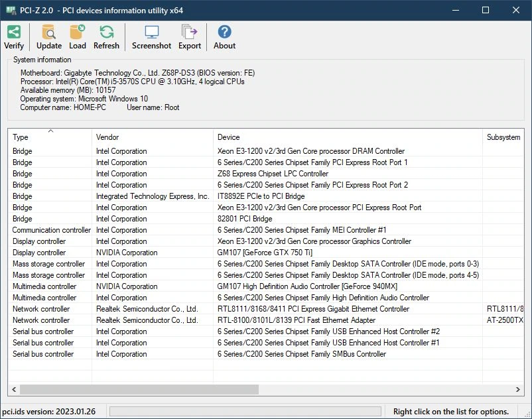The width and height of the screenshot is (532, 419).
Task: Click Integrated Technology Express, Inc. vendor cell
Action: coord(153,196)
